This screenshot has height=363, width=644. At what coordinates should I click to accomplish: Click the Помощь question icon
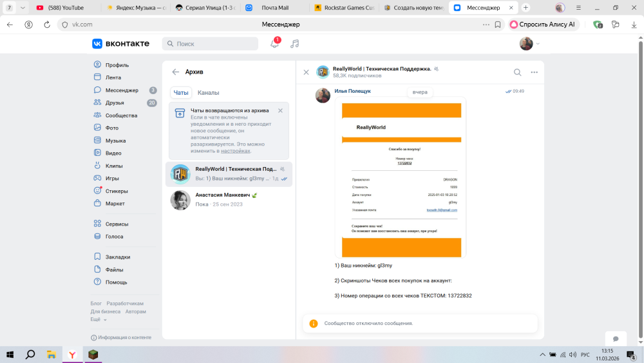[x=97, y=282]
